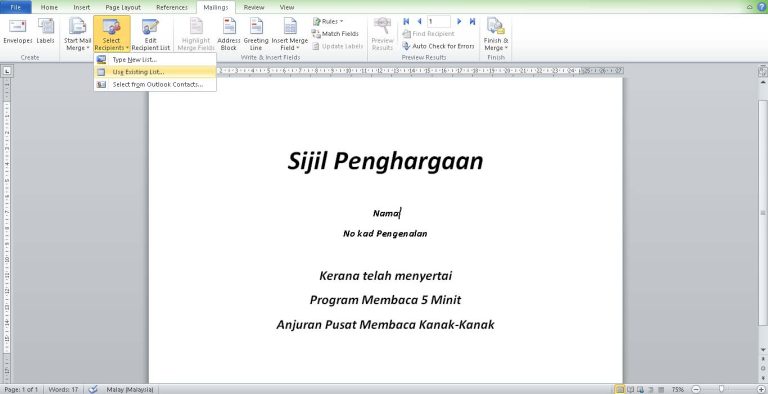Screen dimensions: 768x394
Task: Open the Labels tool
Action: point(46,32)
